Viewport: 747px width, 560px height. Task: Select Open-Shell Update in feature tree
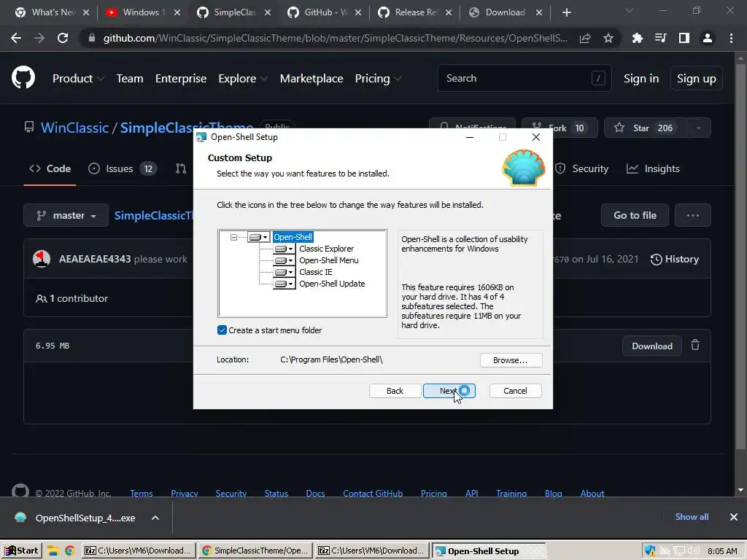click(x=332, y=284)
